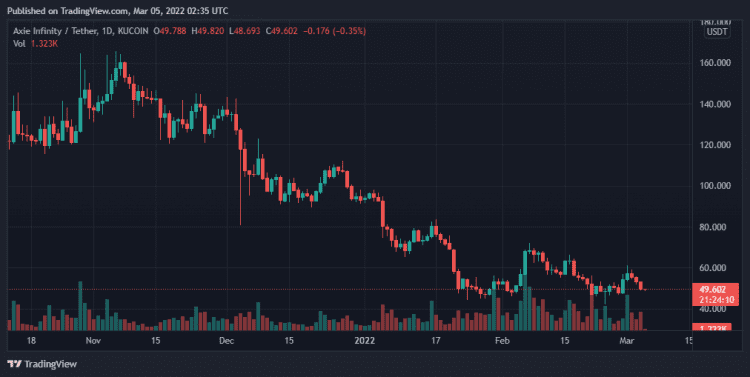Click the Feb date label on time axis

[502, 341]
